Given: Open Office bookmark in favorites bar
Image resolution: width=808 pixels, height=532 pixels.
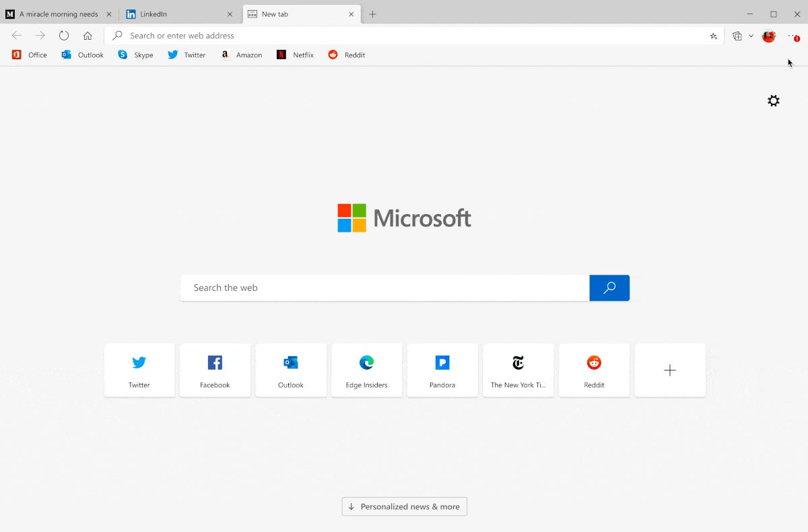Looking at the screenshot, I should coord(30,55).
